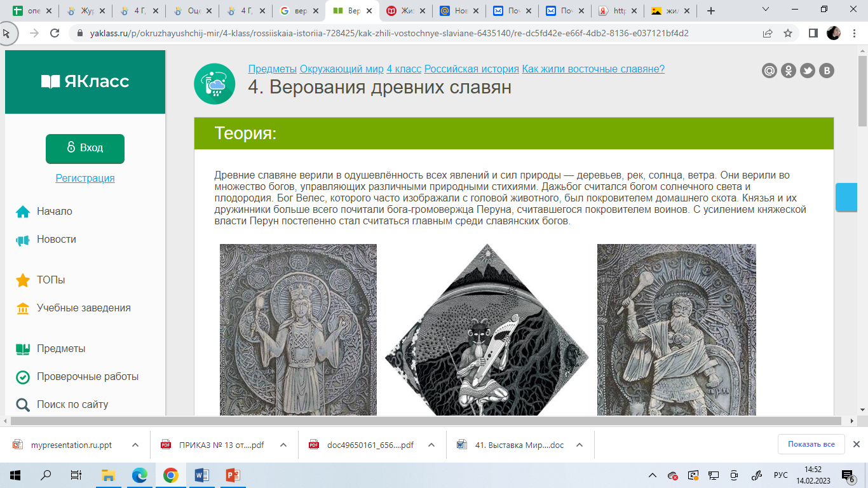Open Поиск по сайту in the sidebar
This screenshot has height=488, width=868.
pos(72,404)
